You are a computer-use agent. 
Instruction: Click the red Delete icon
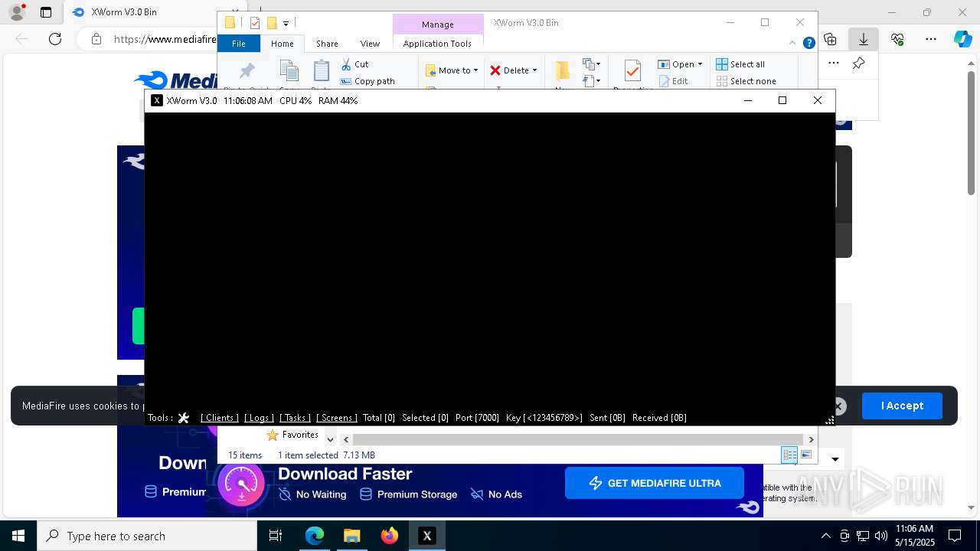click(x=495, y=70)
